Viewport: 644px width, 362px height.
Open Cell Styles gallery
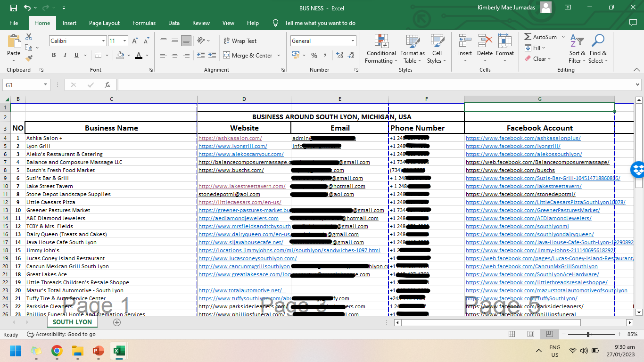(437, 49)
